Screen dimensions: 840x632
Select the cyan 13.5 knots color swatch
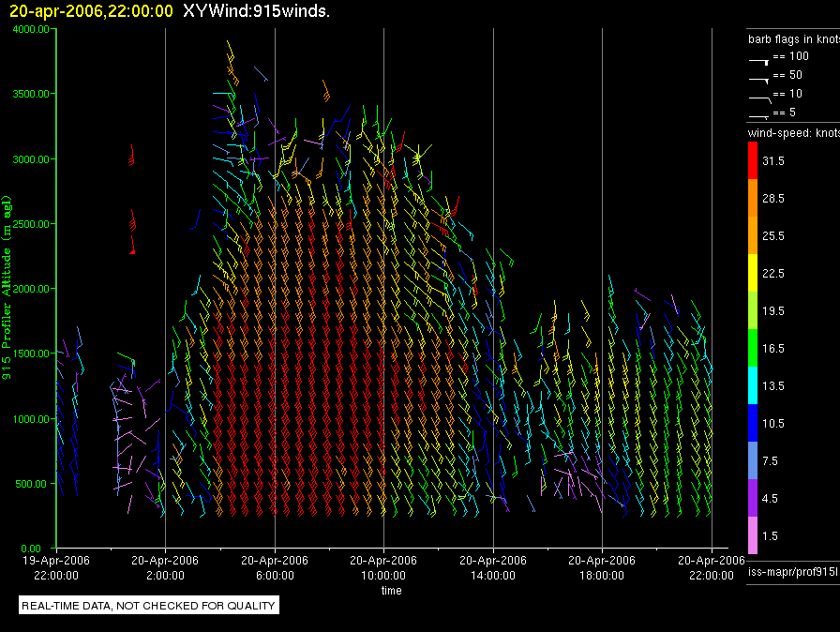[754, 385]
